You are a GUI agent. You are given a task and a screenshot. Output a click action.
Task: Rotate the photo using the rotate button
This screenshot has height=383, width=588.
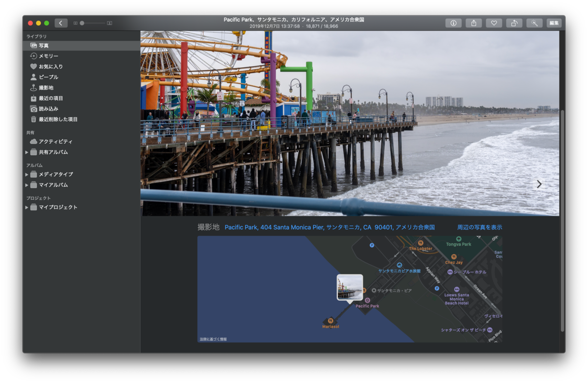click(x=514, y=23)
